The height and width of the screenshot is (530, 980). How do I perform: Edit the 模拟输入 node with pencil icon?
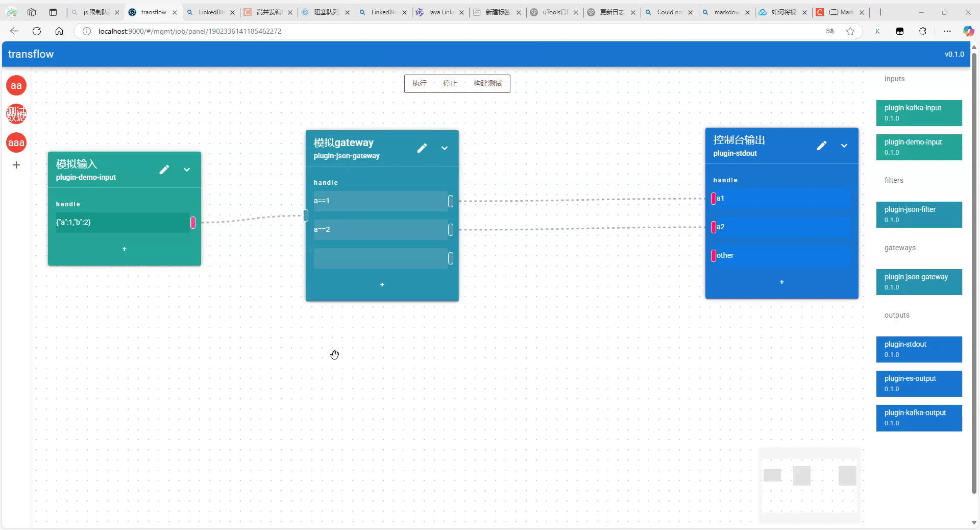tap(164, 170)
